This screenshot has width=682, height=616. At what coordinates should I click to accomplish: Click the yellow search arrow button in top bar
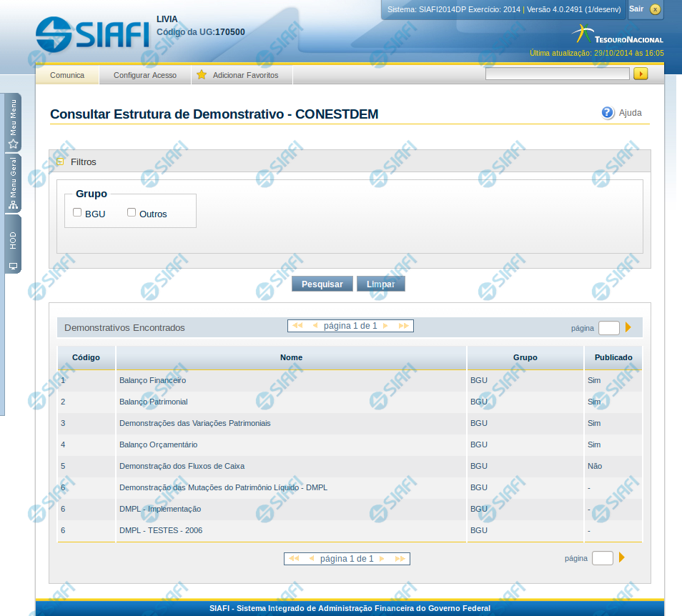pos(640,74)
